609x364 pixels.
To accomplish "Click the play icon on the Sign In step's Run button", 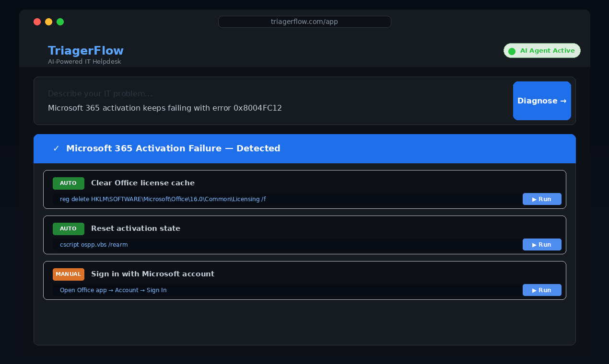I will (x=533, y=290).
